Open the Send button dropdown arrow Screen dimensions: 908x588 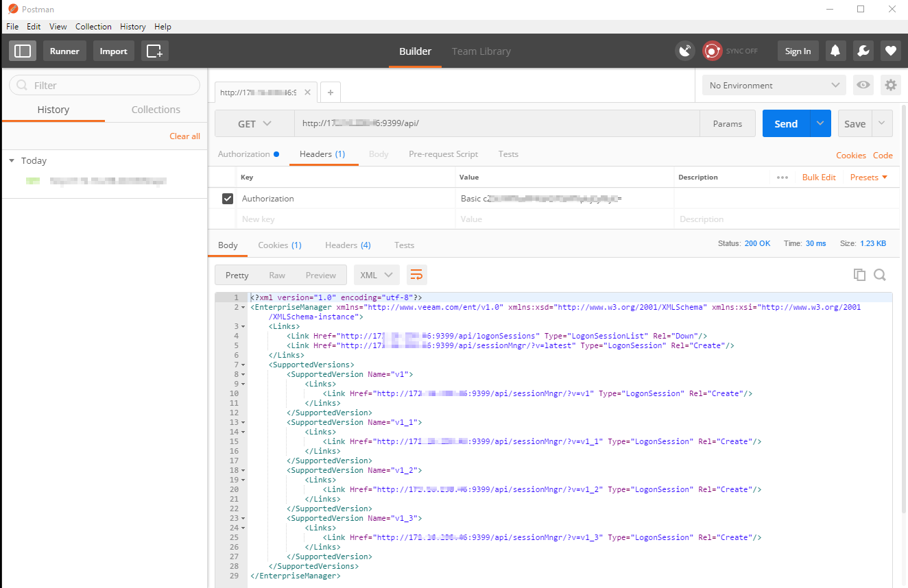[820, 123]
